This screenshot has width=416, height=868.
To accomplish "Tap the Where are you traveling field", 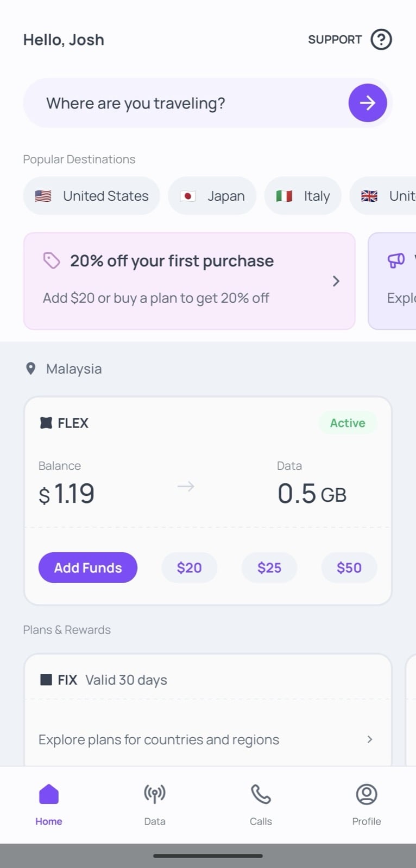I will (185, 103).
